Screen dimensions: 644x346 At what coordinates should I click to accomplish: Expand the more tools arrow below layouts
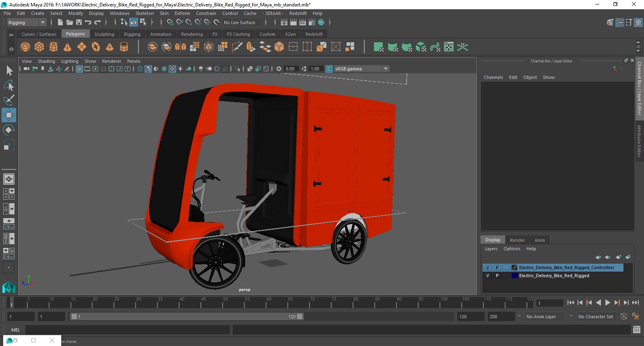coord(8,268)
